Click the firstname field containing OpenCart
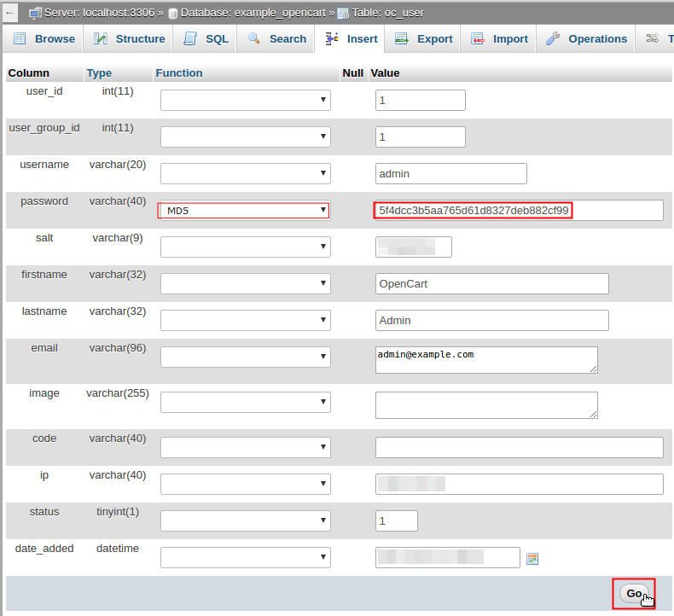The image size is (674, 616). pos(491,283)
